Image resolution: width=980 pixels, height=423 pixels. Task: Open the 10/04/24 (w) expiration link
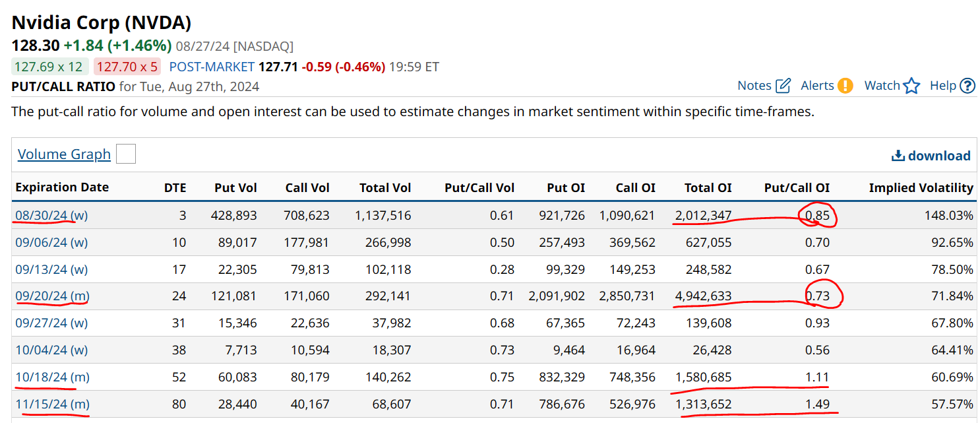pos(51,350)
